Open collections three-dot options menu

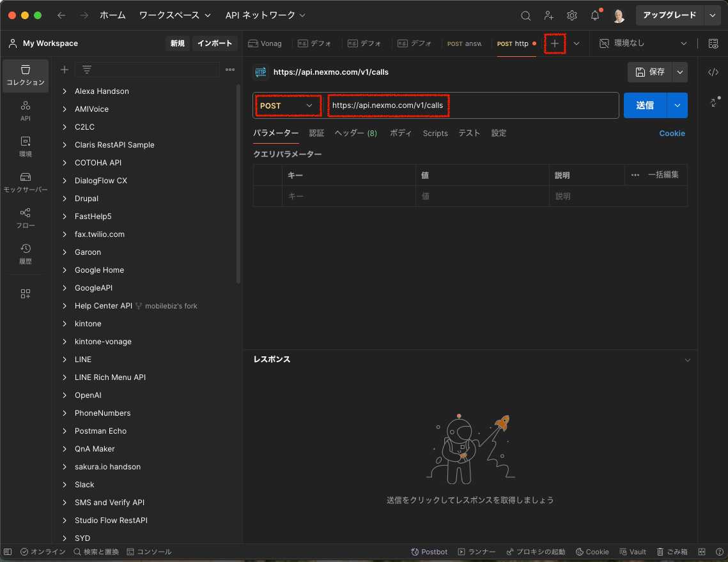coord(230,70)
